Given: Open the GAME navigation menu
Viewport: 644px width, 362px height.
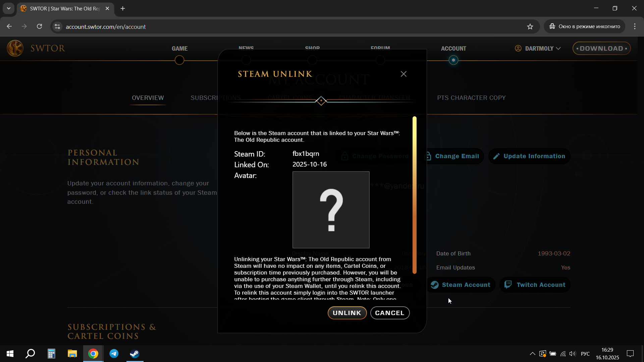Looking at the screenshot, I should 179,49.
